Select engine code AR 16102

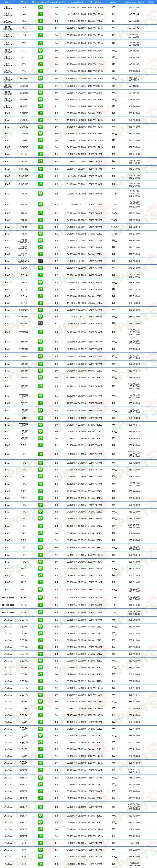[134, 58]
